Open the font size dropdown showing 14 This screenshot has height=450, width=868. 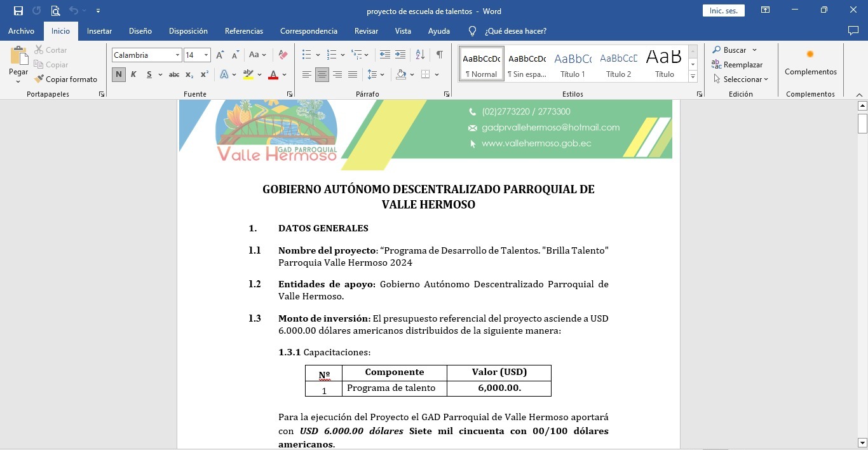coord(206,55)
